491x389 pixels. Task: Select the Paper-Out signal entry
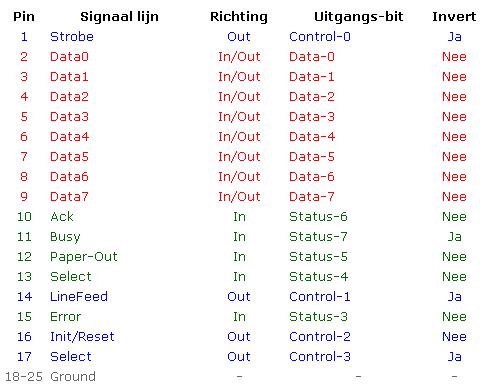point(84,257)
